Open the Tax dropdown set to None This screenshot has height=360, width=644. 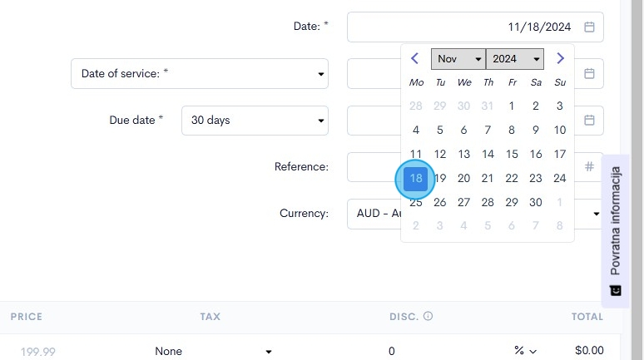pyautogui.click(x=213, y=352)
